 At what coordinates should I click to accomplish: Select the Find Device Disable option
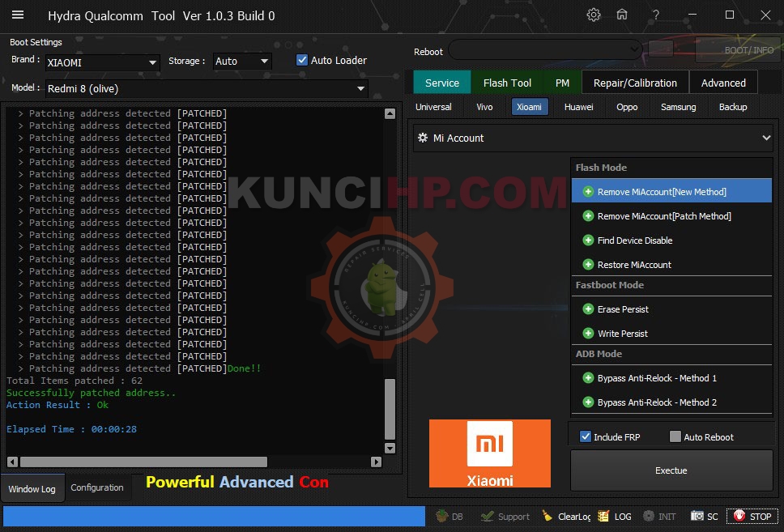[x=671, y=240]
